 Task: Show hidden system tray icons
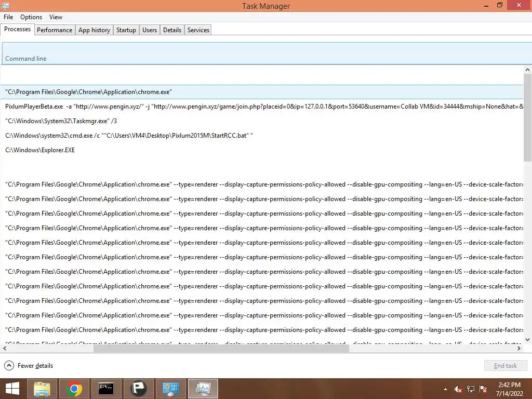(445, 389)
